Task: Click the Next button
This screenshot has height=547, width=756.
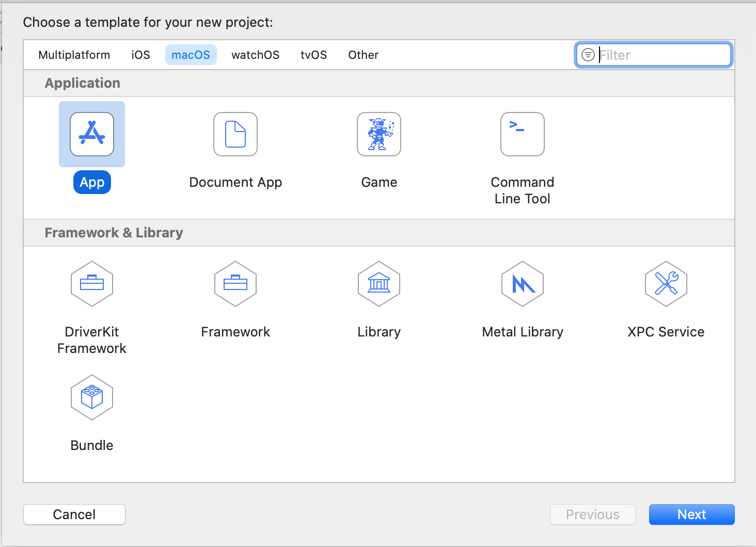Action: [x=691, y=514]
